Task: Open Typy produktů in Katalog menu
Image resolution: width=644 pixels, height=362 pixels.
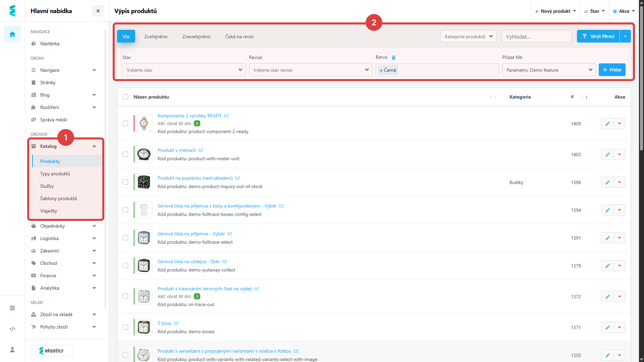Action: pyautogui.click(x=55, y=174)
